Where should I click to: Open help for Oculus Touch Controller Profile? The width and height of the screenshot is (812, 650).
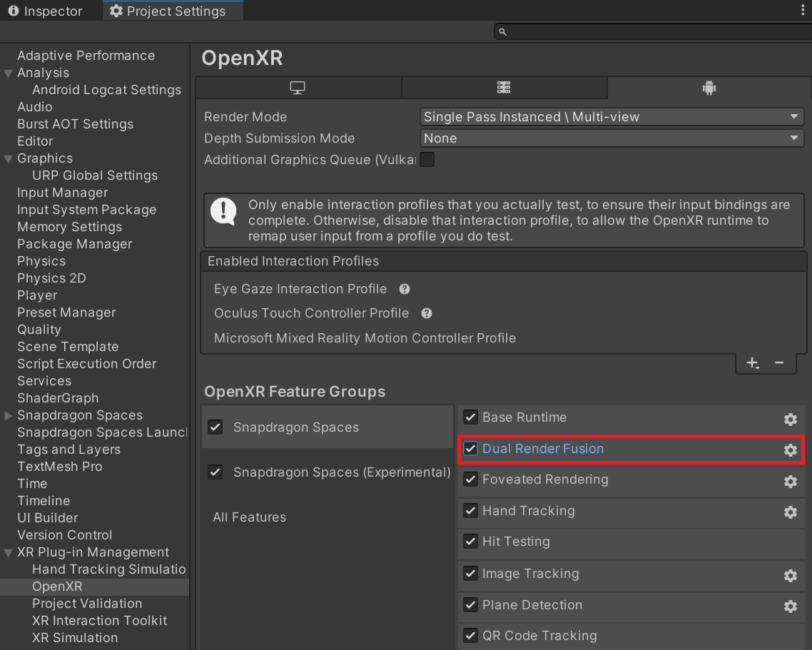point(427,313)
